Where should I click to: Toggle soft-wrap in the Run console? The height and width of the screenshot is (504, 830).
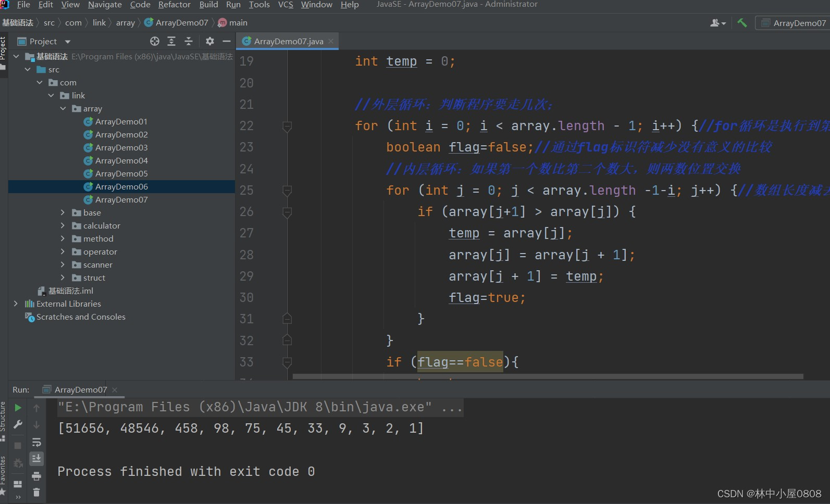(36, 443)
